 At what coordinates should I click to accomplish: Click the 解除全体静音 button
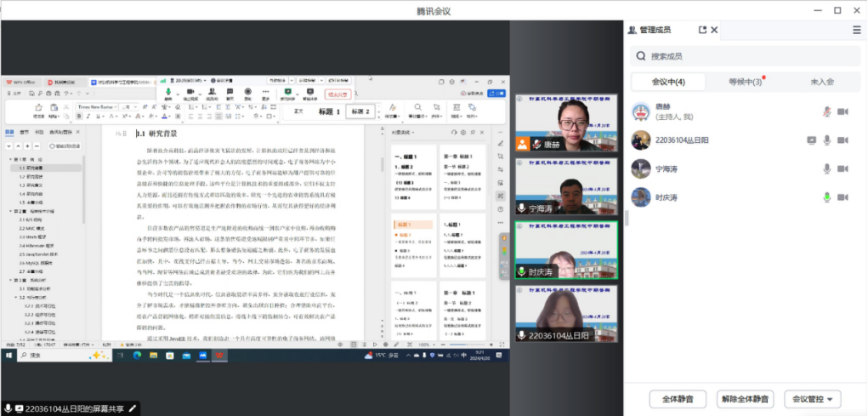(x=744, y=398)
